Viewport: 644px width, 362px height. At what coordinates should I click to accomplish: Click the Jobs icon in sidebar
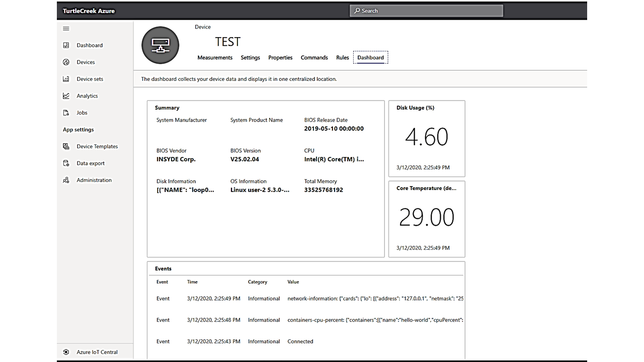[x=66, y=113]
